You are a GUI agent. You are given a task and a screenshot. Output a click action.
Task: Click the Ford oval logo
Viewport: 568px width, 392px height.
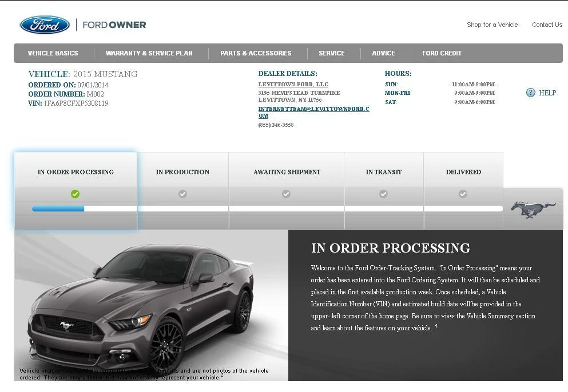[x=45, y=25]
